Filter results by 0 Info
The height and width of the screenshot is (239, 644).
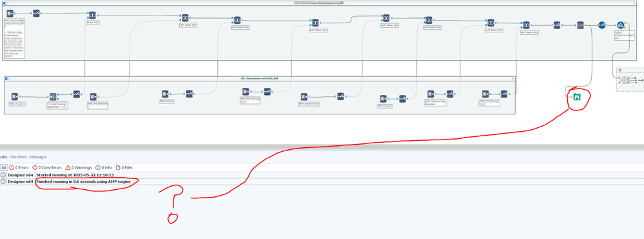[104, 167]
